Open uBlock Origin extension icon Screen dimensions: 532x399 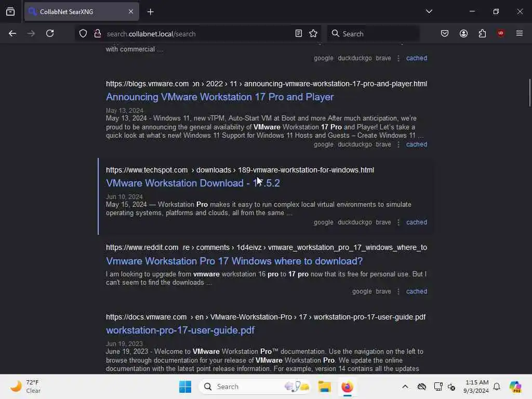501,33
